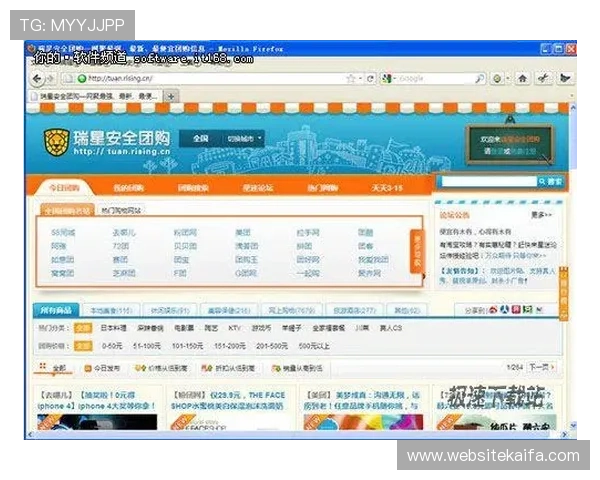
Task: Select the 旅游酒店 category tab
Action: coord(355,310)
